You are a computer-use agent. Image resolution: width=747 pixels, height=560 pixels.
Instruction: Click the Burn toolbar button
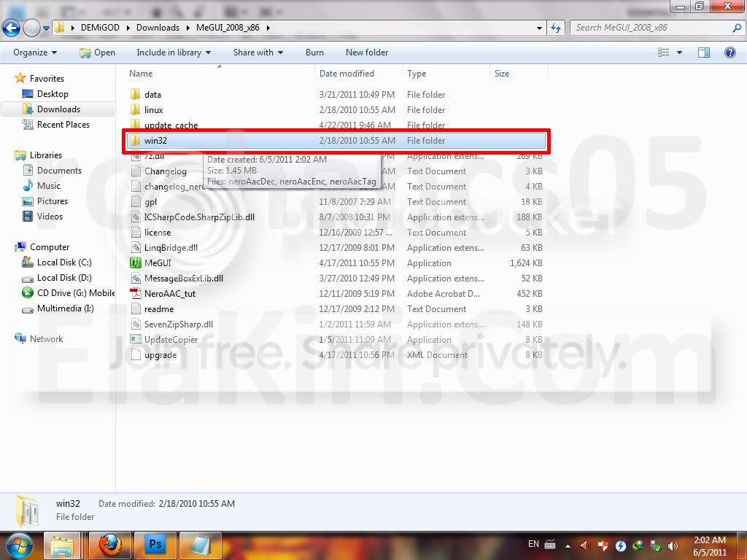(314, 52)
